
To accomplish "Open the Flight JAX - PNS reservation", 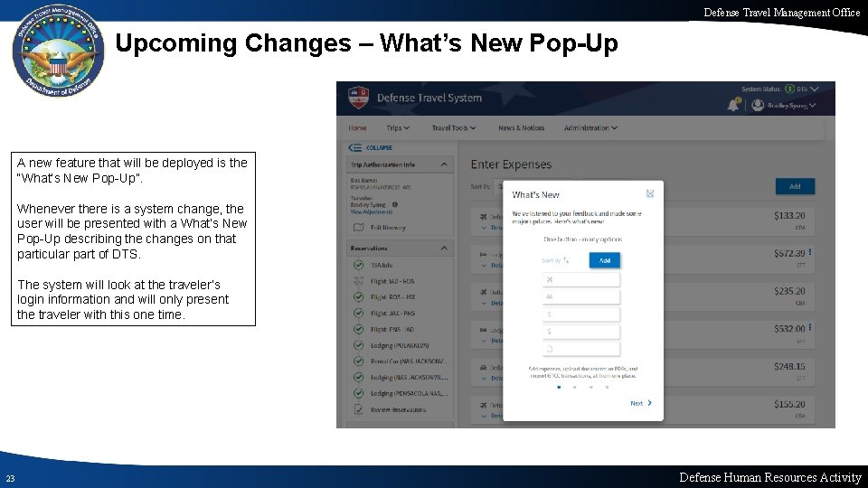I will click(393, 314).
